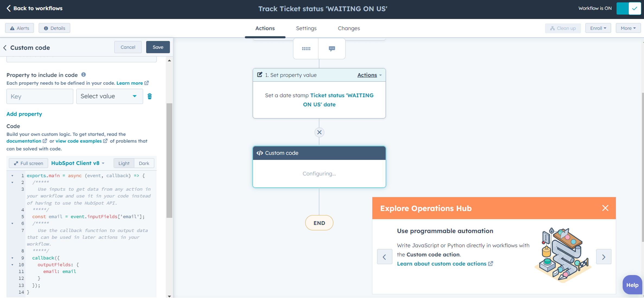Select the Dark editor theme
644x298 pixels.
point(144,163)
